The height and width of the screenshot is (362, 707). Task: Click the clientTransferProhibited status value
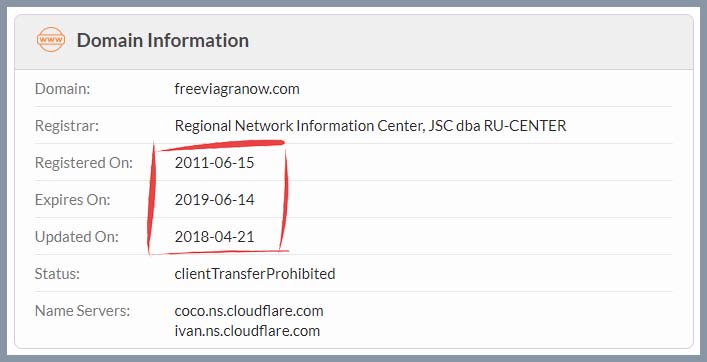pos(255,274)
